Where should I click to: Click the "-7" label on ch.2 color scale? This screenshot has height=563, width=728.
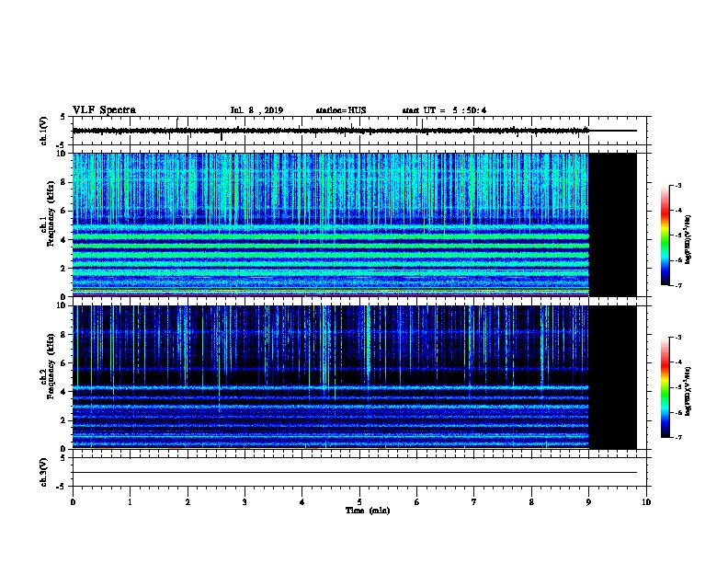(x=677, y=437)
